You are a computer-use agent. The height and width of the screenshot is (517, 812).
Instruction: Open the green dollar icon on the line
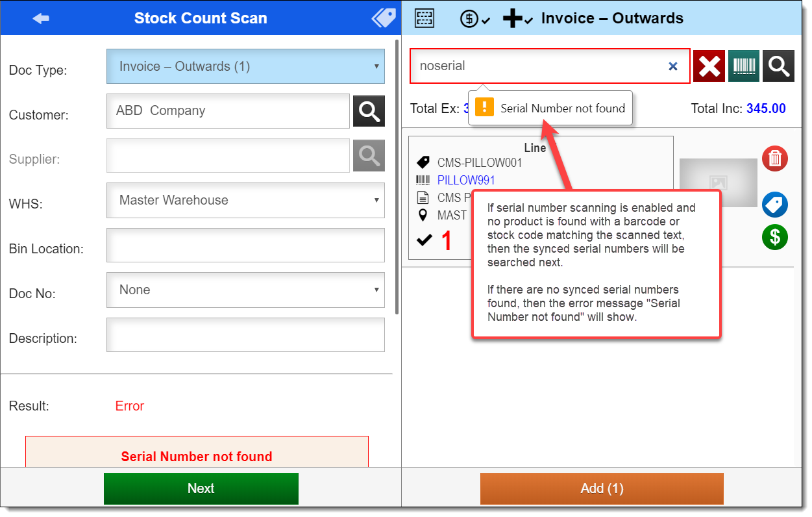tap(775, 236)
